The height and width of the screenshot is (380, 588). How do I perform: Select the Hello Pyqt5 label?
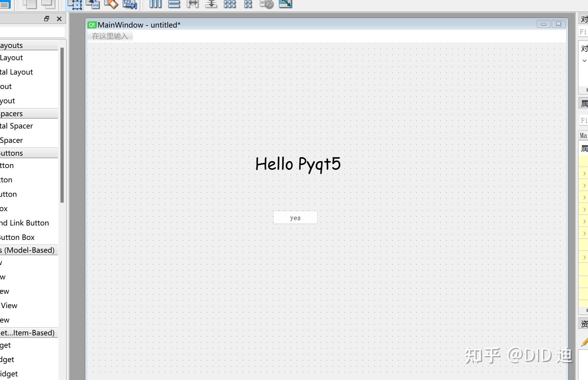(298, 164)
